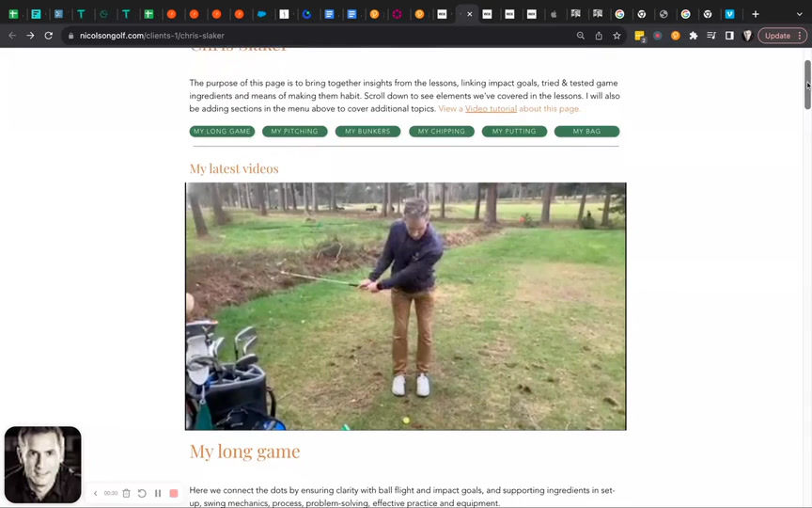Click the page vertical scrollbar thumb

(807, 85)
